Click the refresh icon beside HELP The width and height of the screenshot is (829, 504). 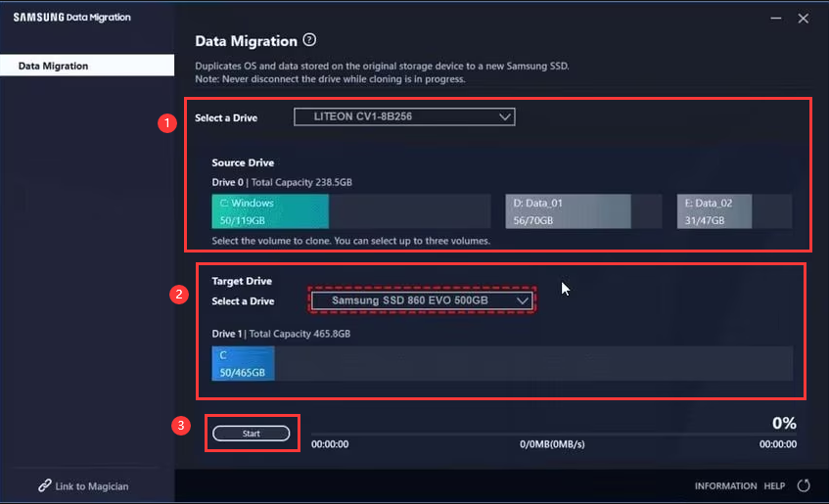804,485
